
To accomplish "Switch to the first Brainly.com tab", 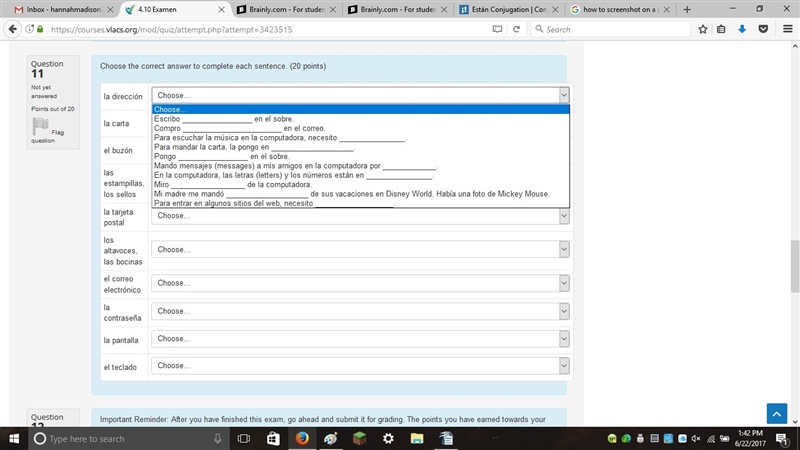I will click(x=287, y=9).
